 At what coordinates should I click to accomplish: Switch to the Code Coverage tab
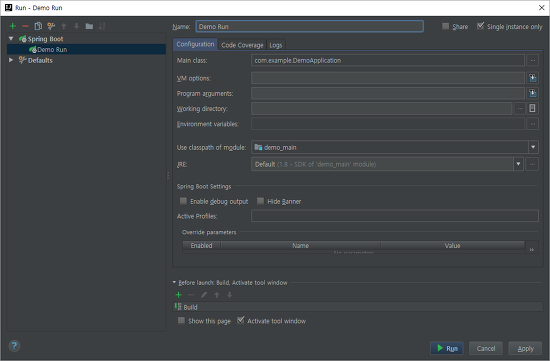[242, 45]
